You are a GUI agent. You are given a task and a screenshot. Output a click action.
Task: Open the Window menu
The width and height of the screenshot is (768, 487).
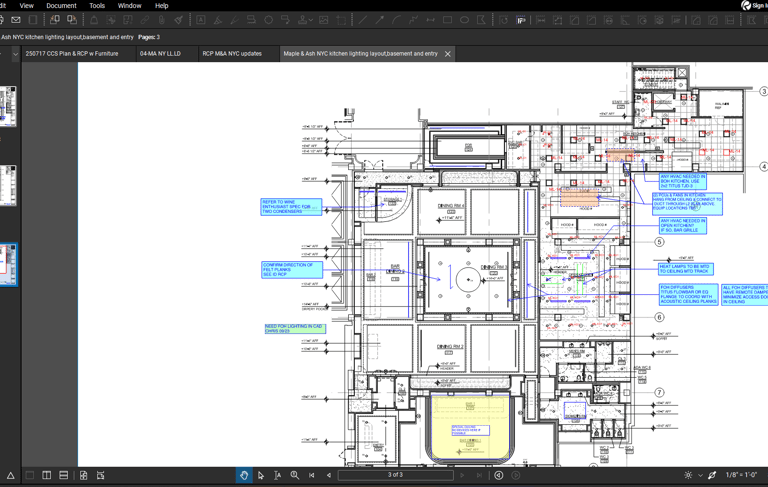pos(129,5)
